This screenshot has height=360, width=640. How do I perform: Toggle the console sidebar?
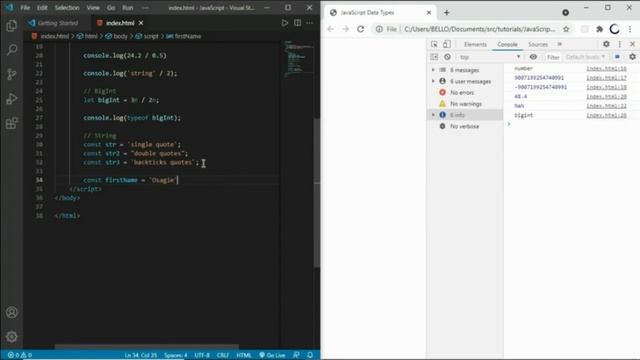point(434,57)
